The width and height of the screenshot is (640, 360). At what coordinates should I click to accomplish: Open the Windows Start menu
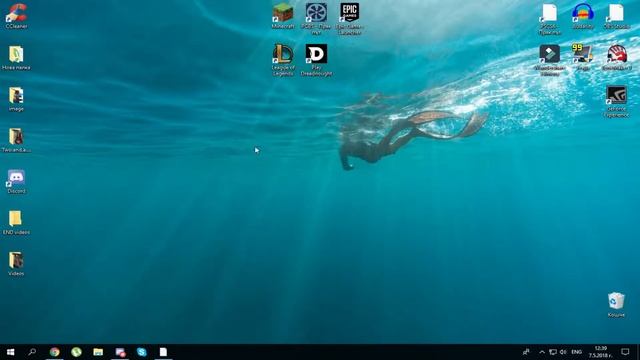11,352
